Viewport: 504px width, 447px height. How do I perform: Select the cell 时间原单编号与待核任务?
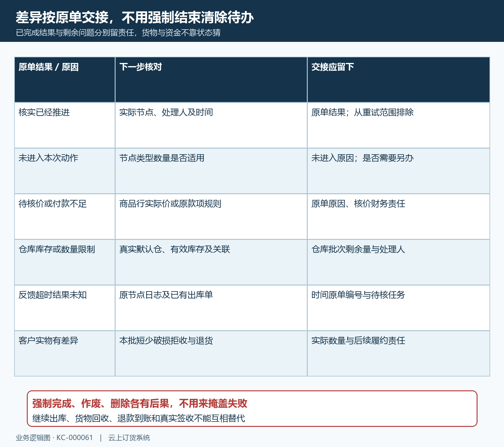click(x=398, y=308)
